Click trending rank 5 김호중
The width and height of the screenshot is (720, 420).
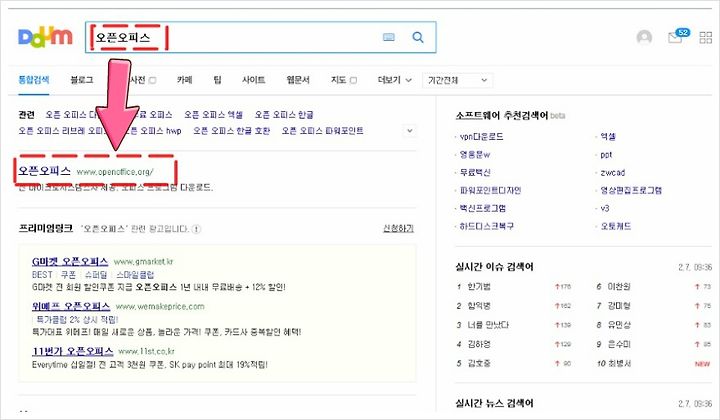click(479, 363)
